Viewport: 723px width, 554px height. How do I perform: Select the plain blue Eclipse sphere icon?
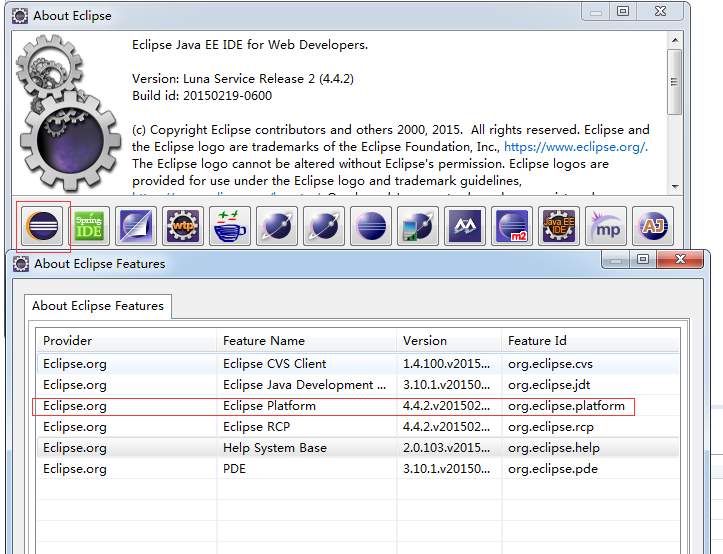pyautogui.click(x=371, y=226)
